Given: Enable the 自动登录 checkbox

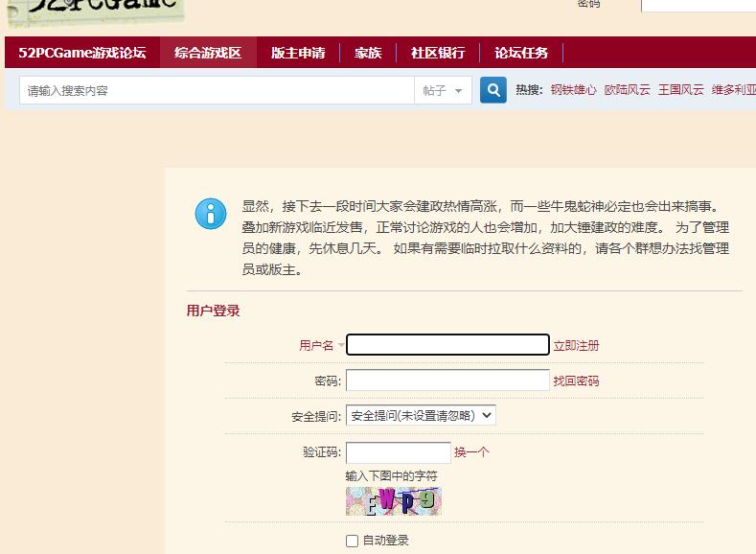Looking at the screenshot, I should [352, 541].
